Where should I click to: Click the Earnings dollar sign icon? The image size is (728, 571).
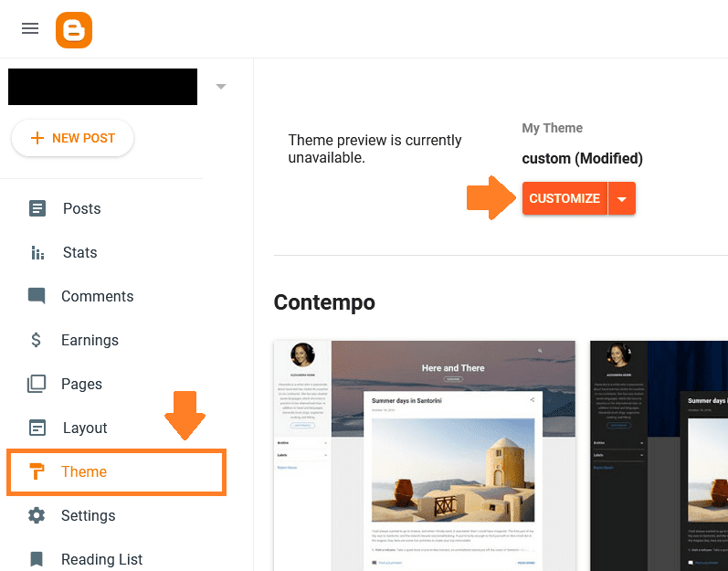click(36, 340)
